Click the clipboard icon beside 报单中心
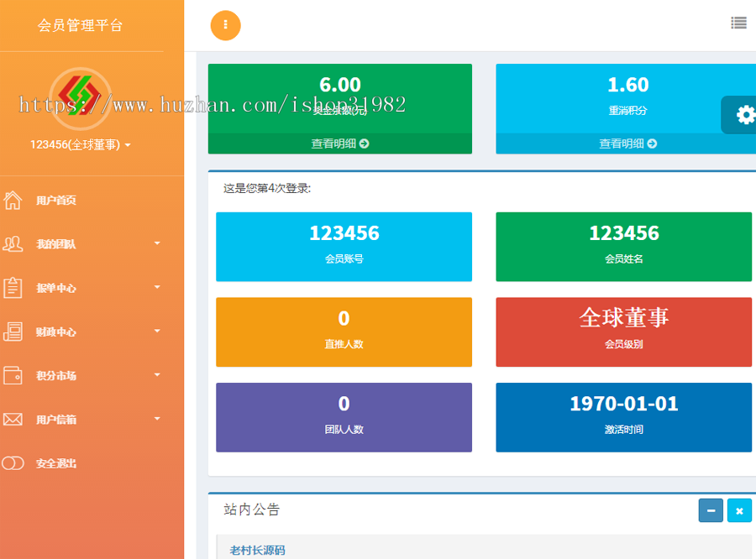The height and width of the screenshot is (559, 756). click(13, 288)
